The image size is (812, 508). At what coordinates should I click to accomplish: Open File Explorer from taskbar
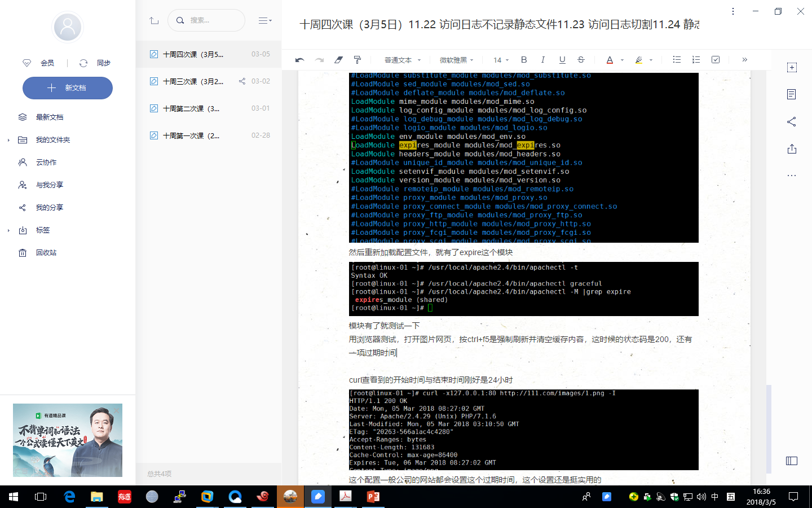[97, 497]
